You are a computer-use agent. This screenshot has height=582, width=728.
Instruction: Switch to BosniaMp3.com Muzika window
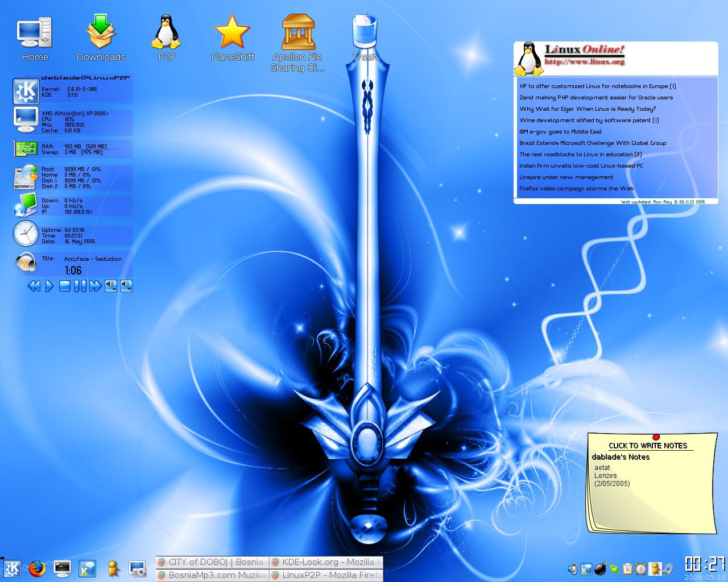point(213,575)
